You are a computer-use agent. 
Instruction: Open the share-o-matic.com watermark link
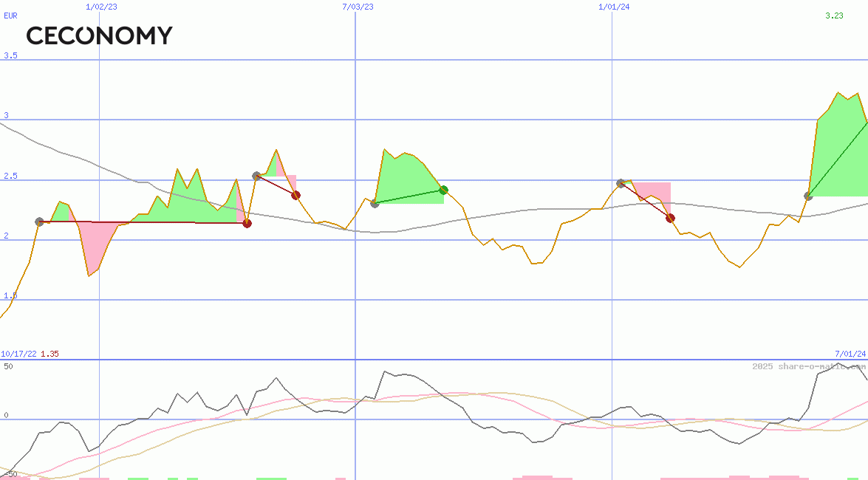click(x=808, y=366)
